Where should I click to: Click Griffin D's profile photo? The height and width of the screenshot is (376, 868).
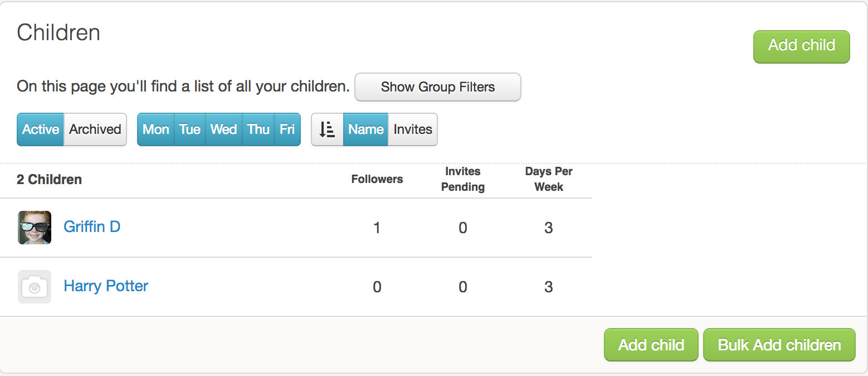pyautogui.click(x=35, y=228)
